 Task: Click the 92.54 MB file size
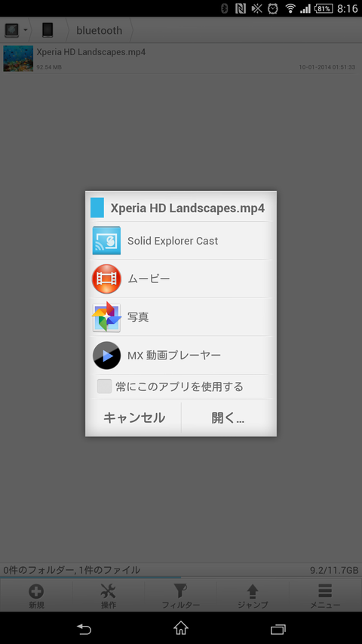point(49,67)
